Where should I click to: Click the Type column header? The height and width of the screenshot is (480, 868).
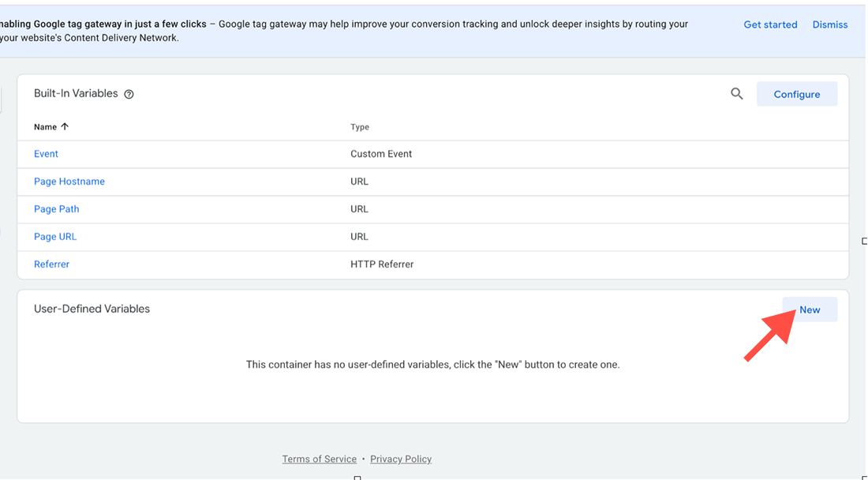360,127
